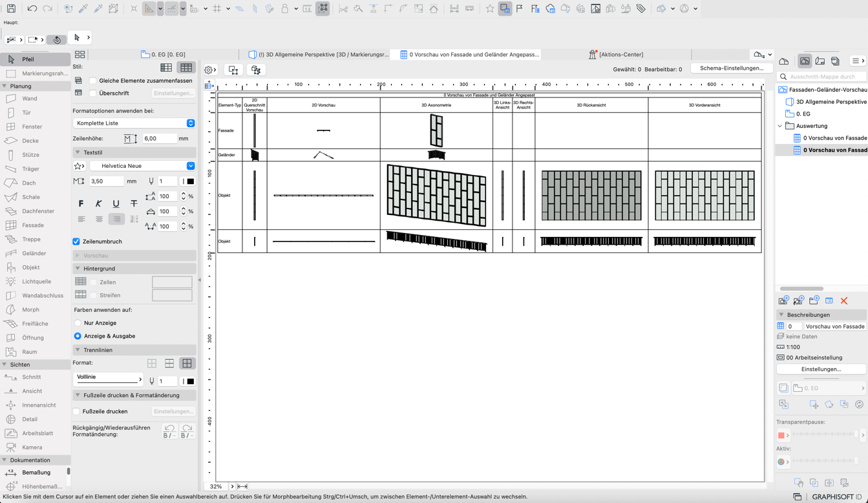Select the Anzeige & Ausgabe radio button
Viewport: 868px width, 503px height.
coord(78,336)
